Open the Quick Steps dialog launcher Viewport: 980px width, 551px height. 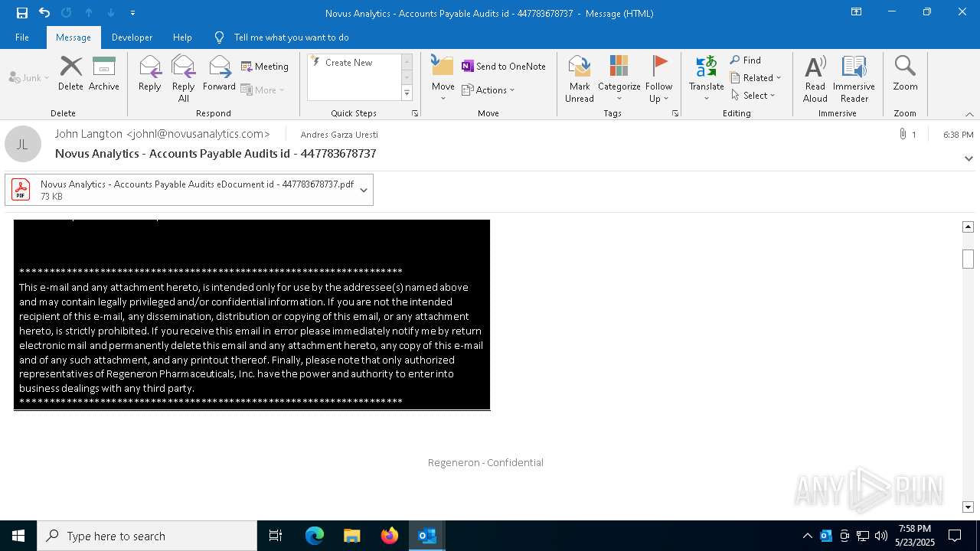click(415, 113)
